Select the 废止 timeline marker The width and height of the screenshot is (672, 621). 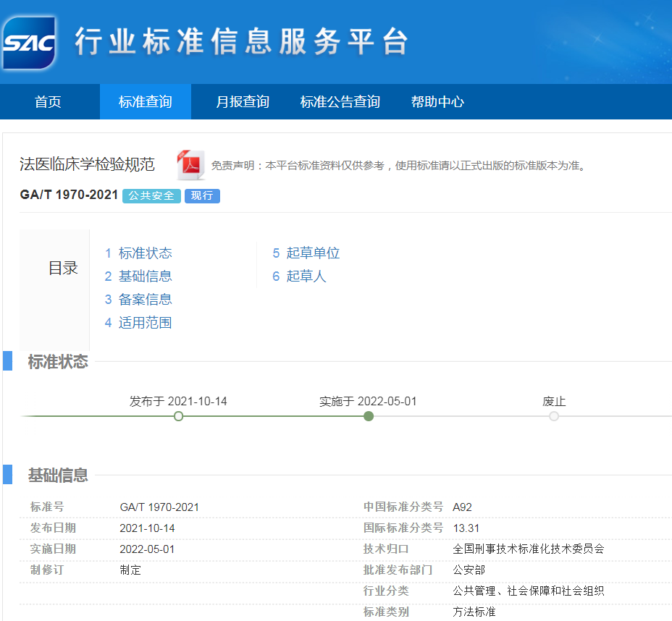(554, 416)
